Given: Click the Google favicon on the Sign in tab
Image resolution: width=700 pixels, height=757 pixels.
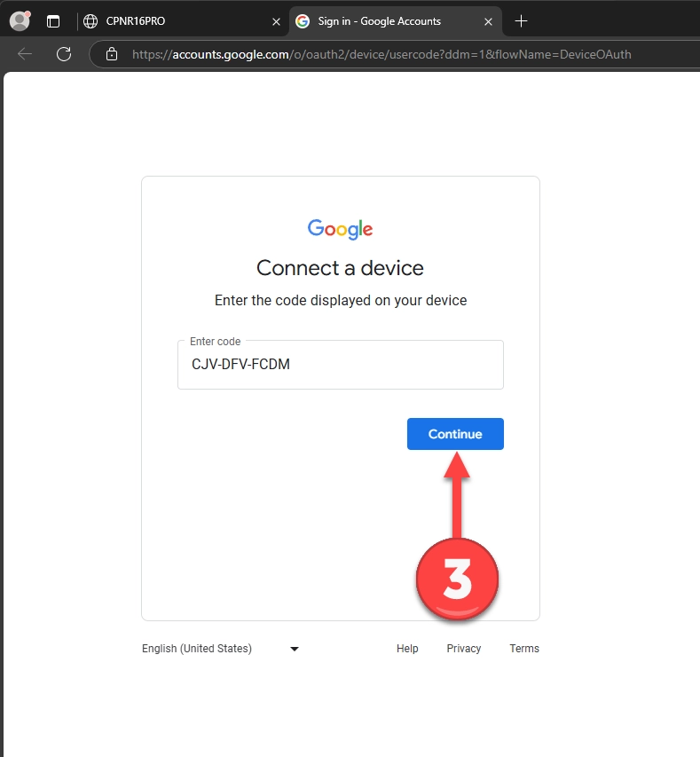Looking at the screenshot, I should click(x=303, y=21).
